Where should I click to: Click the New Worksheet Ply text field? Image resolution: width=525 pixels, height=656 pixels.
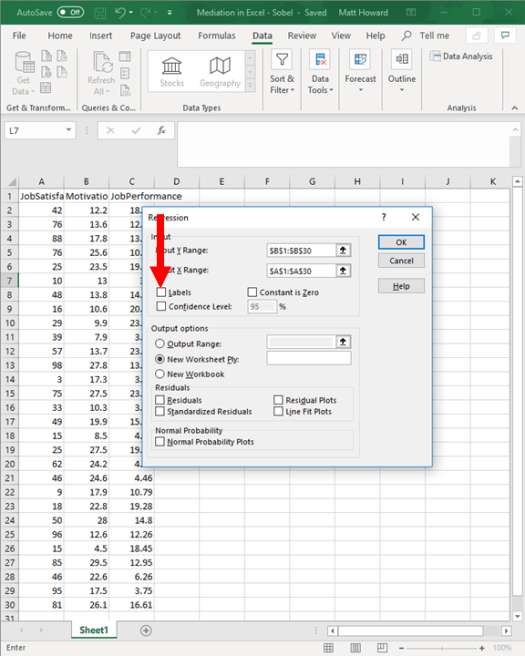[x=309, y=358]
